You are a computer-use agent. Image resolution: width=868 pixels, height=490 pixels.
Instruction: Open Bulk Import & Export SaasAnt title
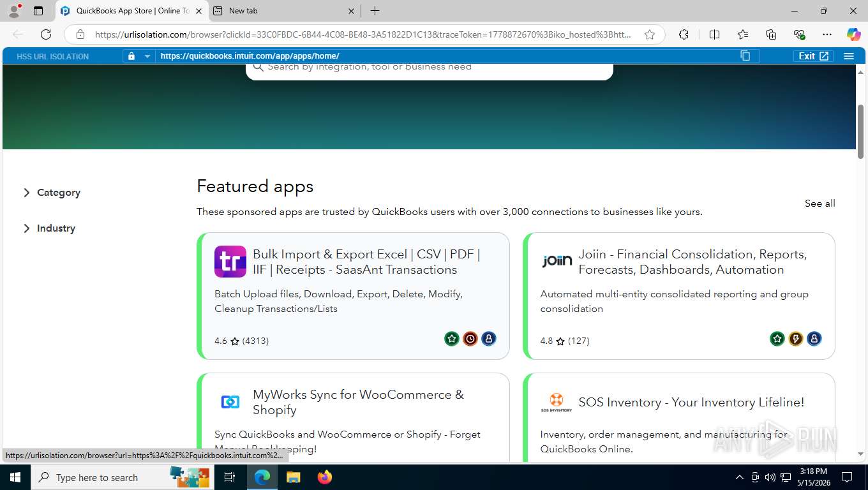pyautogui.click(x=366, y=262)
